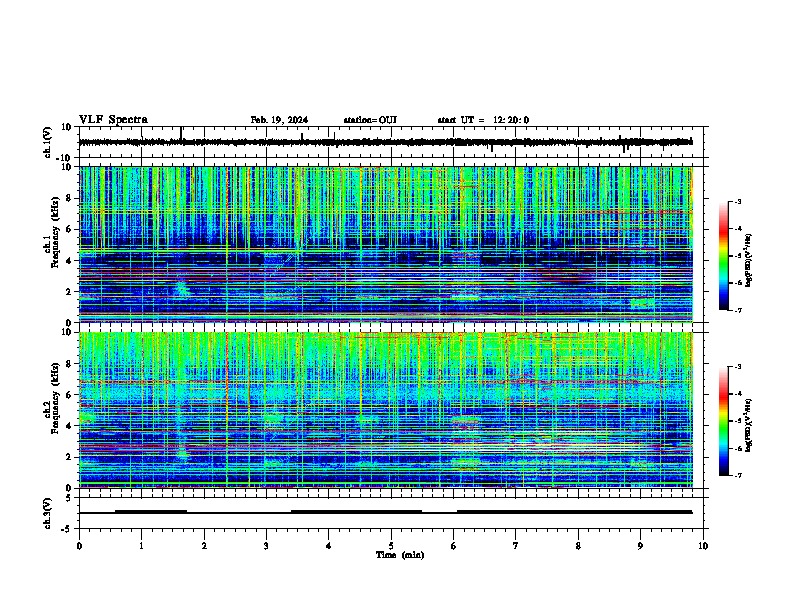Click time axis tick label "5"
The image size is (792, 612).
point(391,546)
